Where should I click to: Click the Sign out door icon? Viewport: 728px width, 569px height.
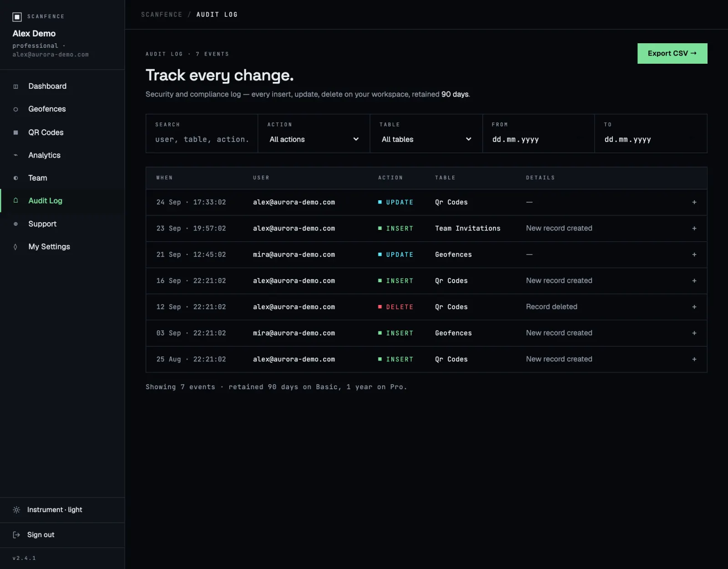point(16,535)
